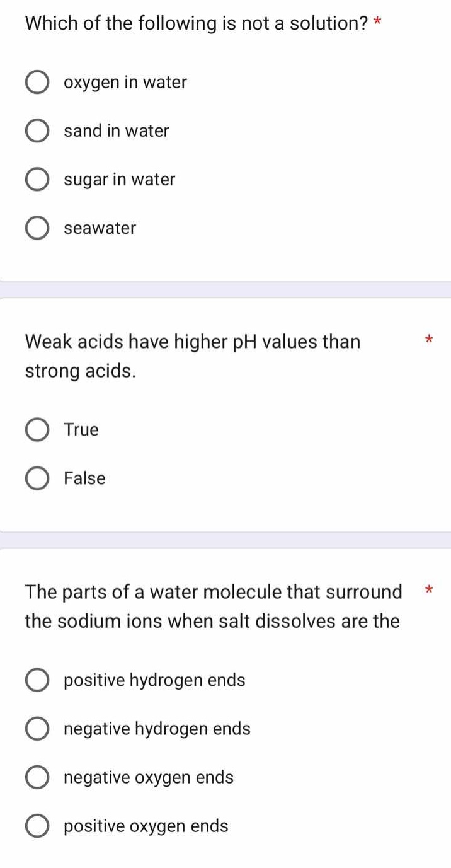
Task: Mark True for the weak acids question
Action: click(x=37, y=429)
